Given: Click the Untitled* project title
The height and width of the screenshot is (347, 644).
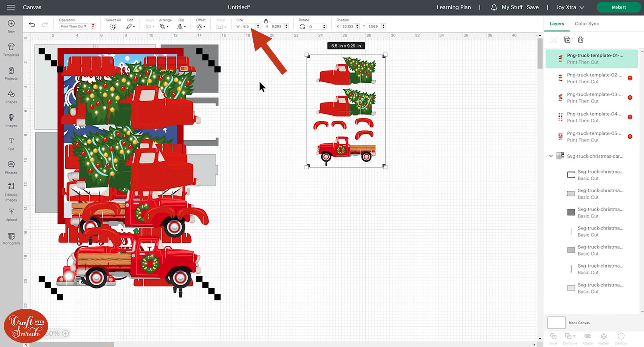Looking at the screenshot, I should coord(239,7).
